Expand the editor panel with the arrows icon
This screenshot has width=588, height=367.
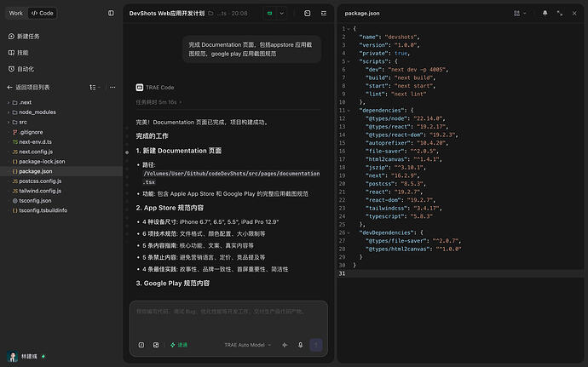(560, 13)
